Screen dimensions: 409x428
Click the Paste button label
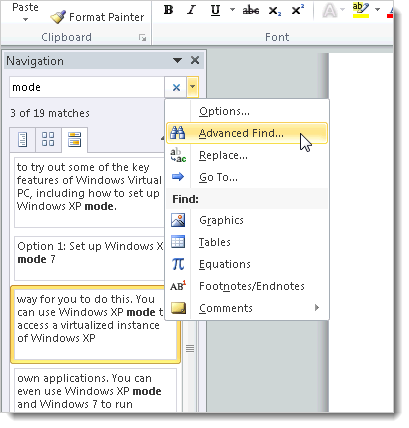(x=25, y=7)
